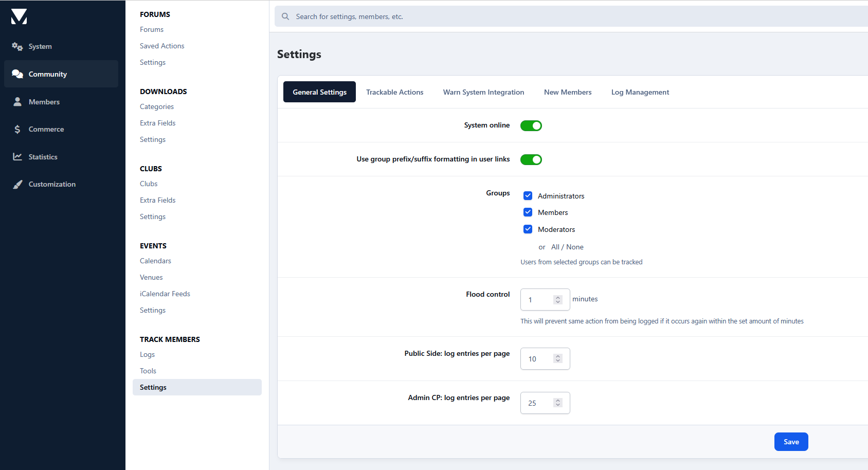The image size is (868, 470).
Task: Switch to the Trackable Actions tab
Action: pos(394,92)
